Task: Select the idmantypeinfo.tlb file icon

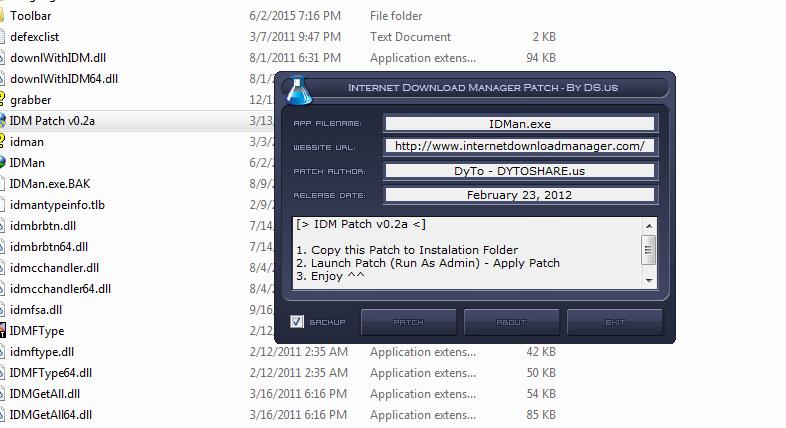Action: click(2, 205)
